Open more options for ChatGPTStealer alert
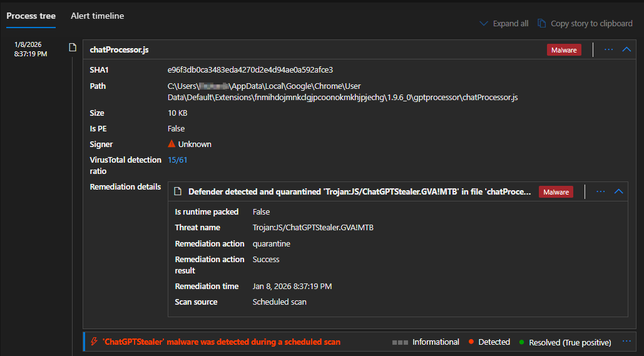Image resolution: width=644 pixels, height=356 pixels. pos(626,341)
